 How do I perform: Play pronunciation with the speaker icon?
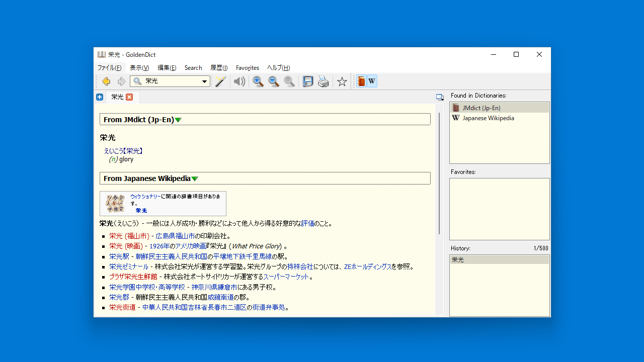pos(239,81)
